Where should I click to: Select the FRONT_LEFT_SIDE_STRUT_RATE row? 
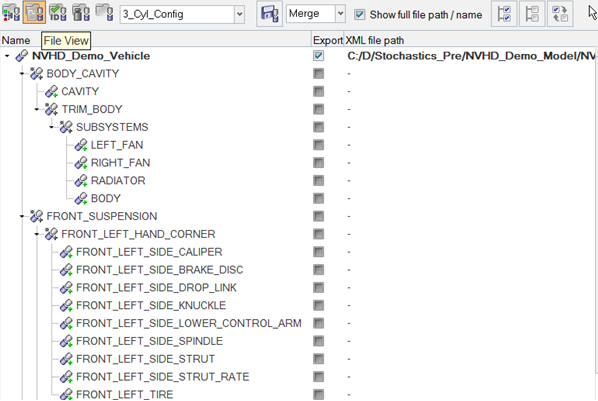pos(162,377)
